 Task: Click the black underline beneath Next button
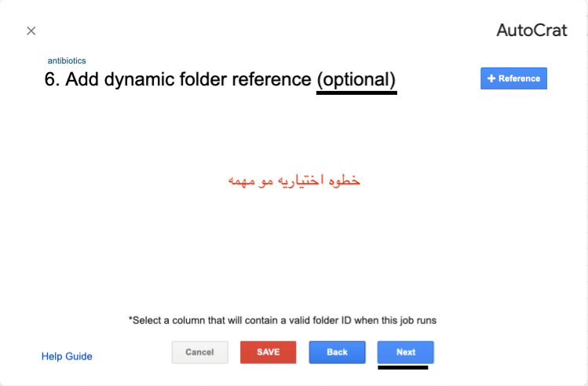click(x=403, y=366)
